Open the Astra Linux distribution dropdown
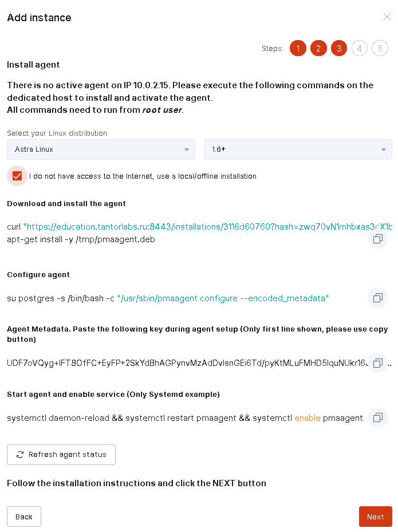This screenshot has height=532, width=398. tap(101, 149)
